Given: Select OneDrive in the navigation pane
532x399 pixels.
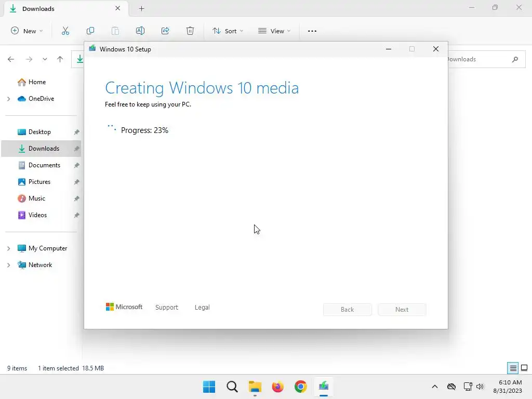Looking at the screenshot, I should pyautogui.click(x=41, y=99).
